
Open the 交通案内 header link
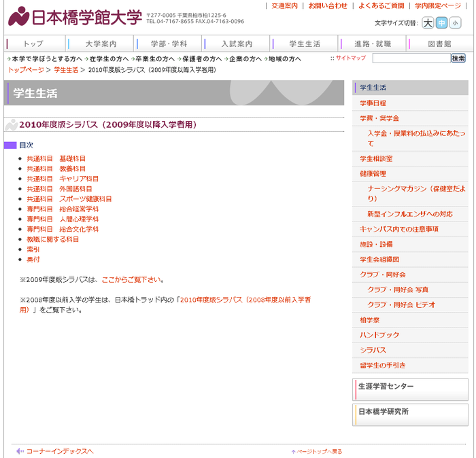click(284, 5)
